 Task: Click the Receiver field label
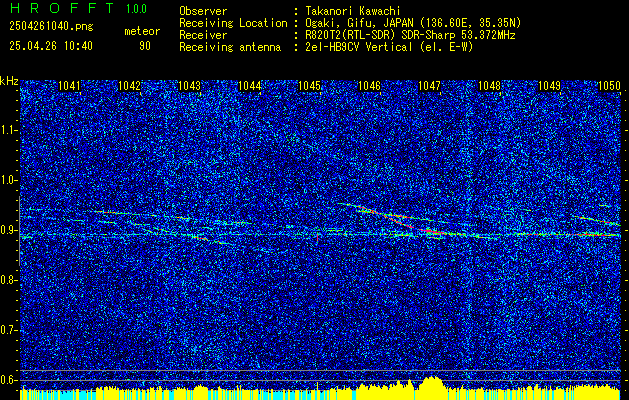click(x=203, y=35)
